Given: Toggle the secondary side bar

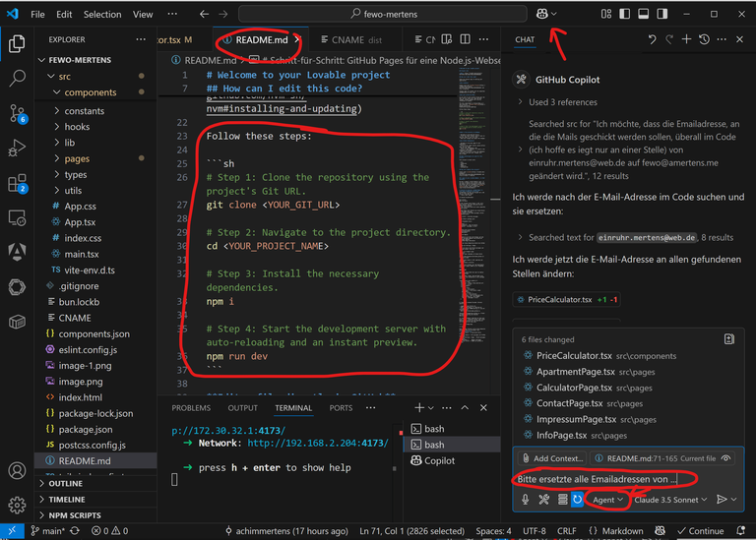Looking at the screenshot, I should [x=662, y=14].
